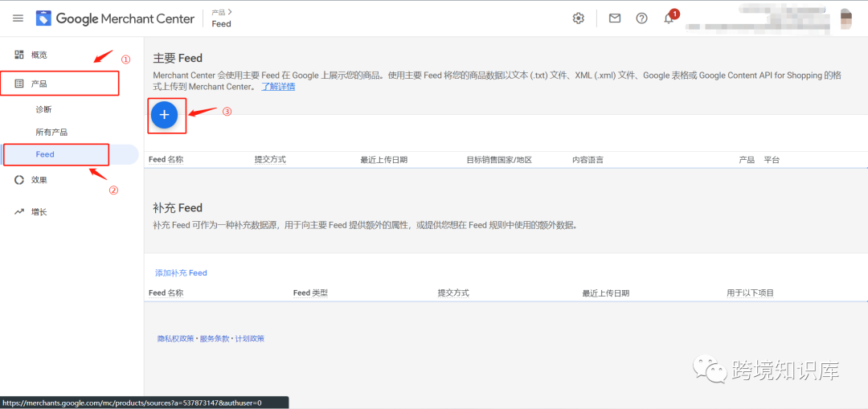Click the 主要 Feed section heading
Screen dimensions: 868x409
pyautogui.click(x=178, y=58)
